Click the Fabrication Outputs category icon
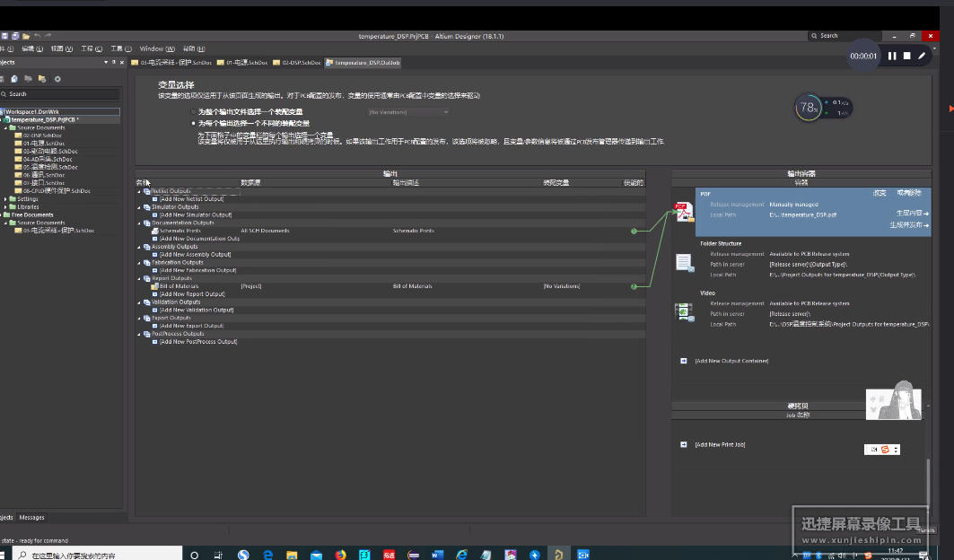Viewport: 954px width, 560px height. click(146, 262)
